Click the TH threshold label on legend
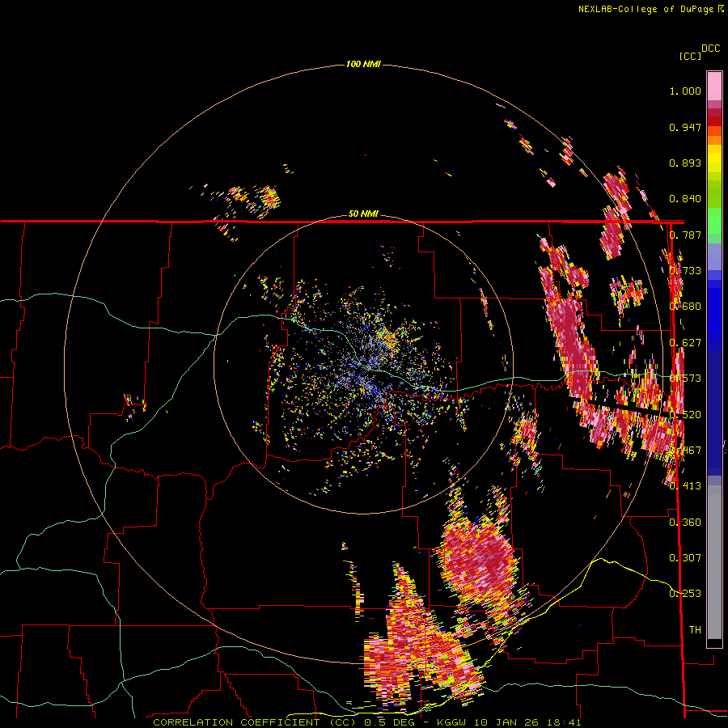Image resolution: width=728 pixels, height=728 pixels. [x=695, y=630]
